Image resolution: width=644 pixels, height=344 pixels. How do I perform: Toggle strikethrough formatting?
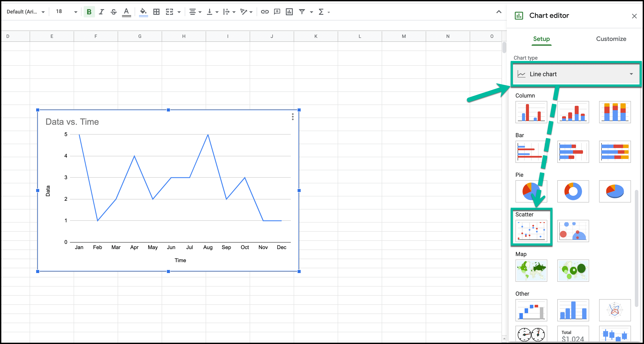[x=114, y=12]
